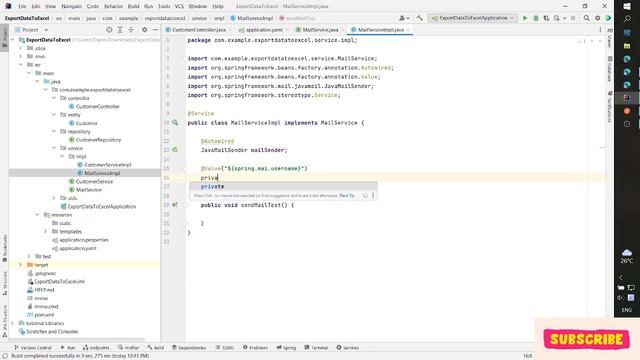Open the Spring tool window
The image size is (640, 360).
click(286, 347)
